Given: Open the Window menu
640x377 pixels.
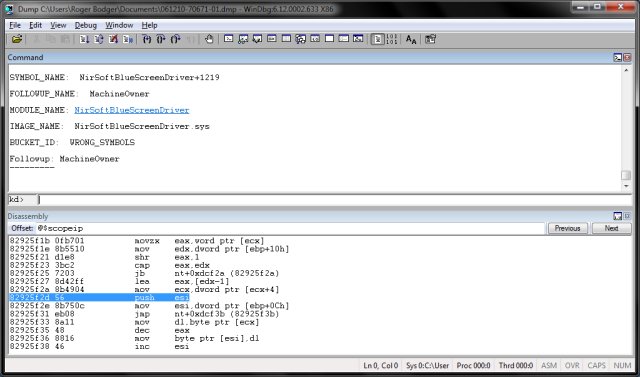Looking at the screenshot, I should (119, 25).
